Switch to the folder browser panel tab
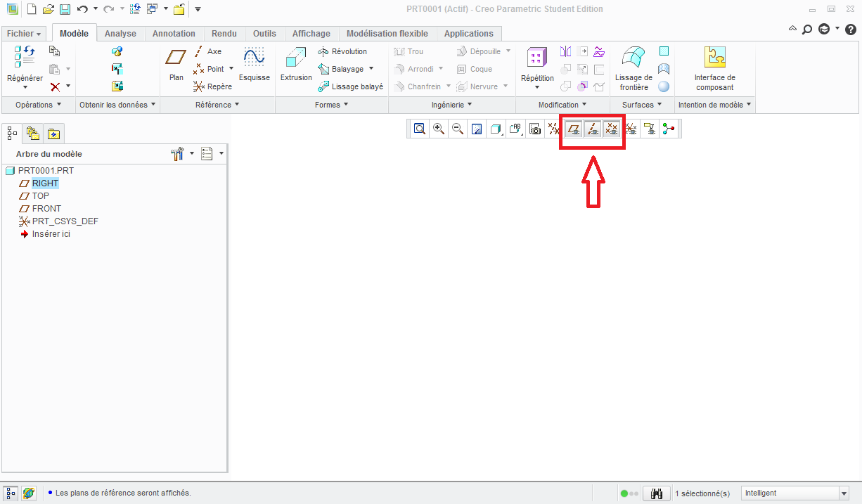 (x=32, y=133)
